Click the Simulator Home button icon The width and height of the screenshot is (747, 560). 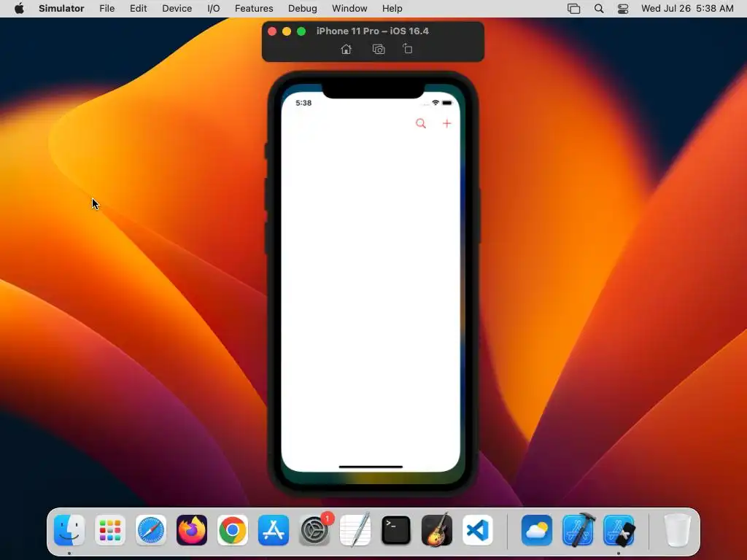[347, 49]
